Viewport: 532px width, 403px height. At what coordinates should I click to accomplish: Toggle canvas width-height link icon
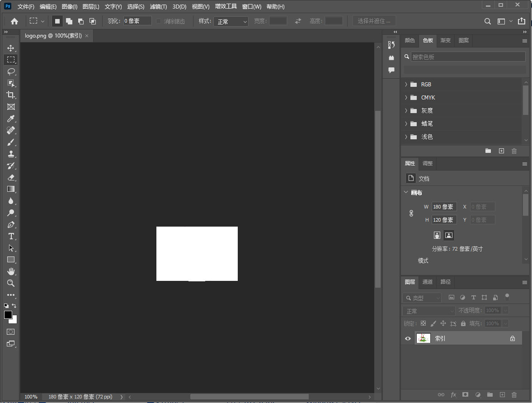tap(411, 213)
